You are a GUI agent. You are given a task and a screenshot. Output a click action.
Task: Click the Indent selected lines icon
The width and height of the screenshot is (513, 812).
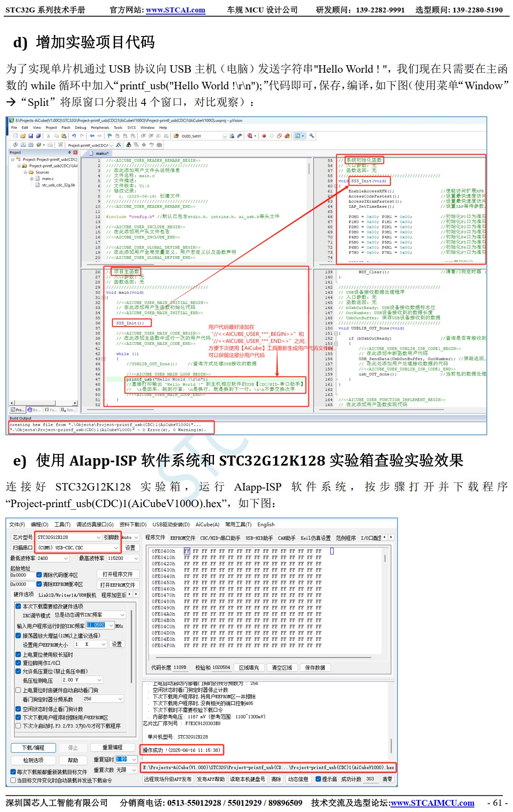143,136
